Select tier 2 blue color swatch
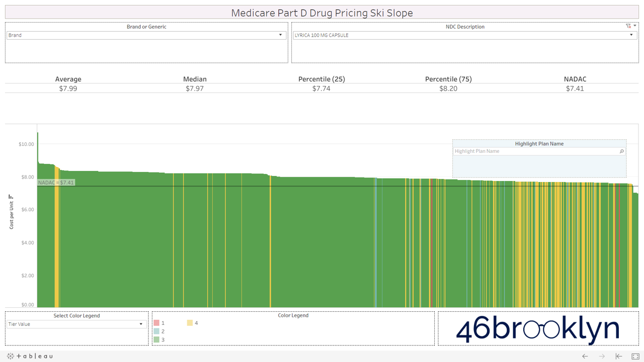This screenshot has width=644, height=362. [x=156, y=331]
